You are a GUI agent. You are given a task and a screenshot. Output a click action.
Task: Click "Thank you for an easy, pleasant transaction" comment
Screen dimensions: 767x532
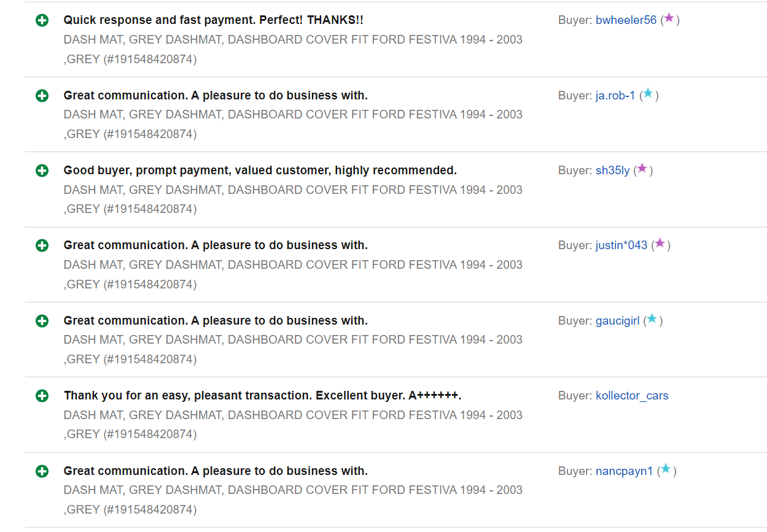point(262,396)
